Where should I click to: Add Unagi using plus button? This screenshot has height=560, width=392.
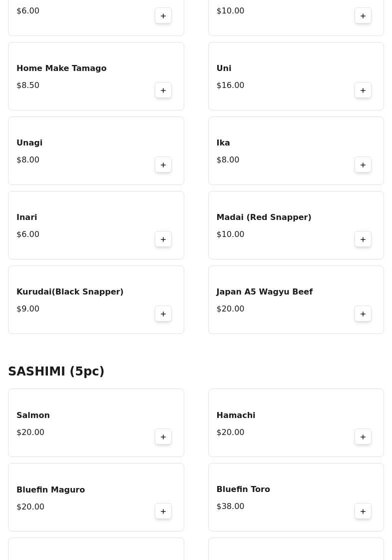click(x=163, y=165)
